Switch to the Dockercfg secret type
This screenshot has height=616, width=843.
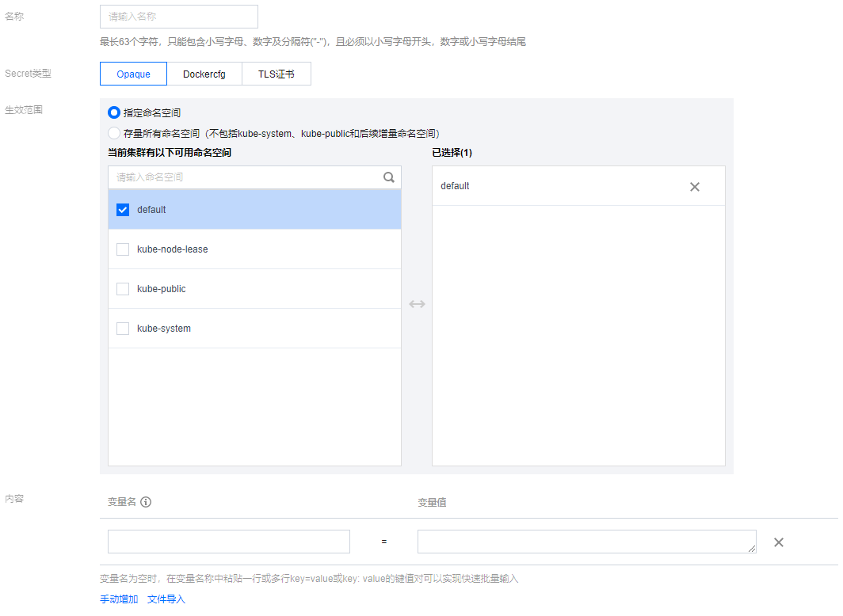tap(204, 74)
